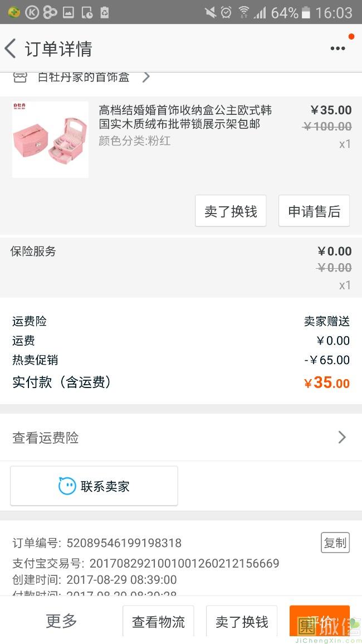Tap the 申请售后 button

pyautogui.click(x=314, y=211)
